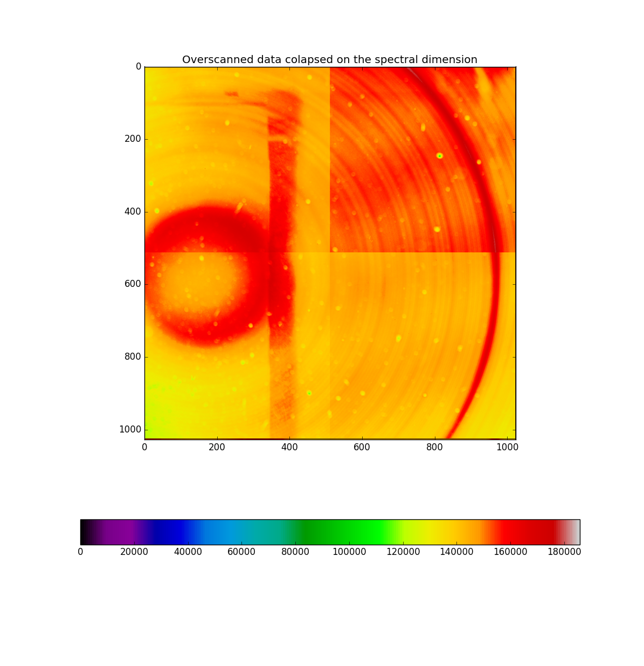
Task: Click the 400 tick label on the y-axis
Action: point(133,211)
